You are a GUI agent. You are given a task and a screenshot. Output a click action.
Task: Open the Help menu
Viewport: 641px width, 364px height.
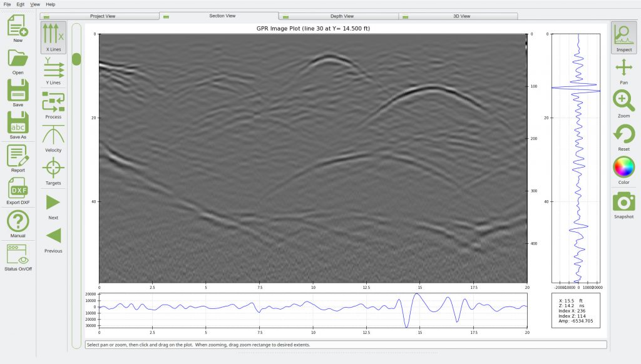click(50, 4)
